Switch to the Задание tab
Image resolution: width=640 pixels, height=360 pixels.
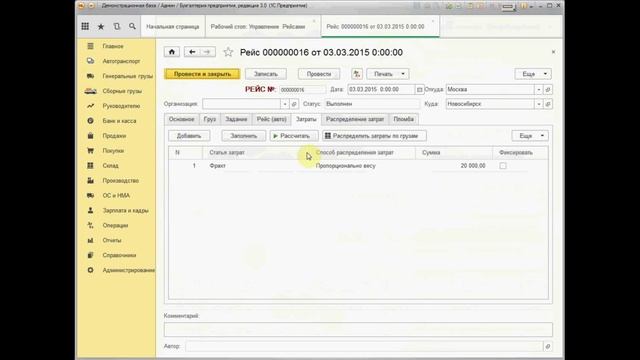236,119
